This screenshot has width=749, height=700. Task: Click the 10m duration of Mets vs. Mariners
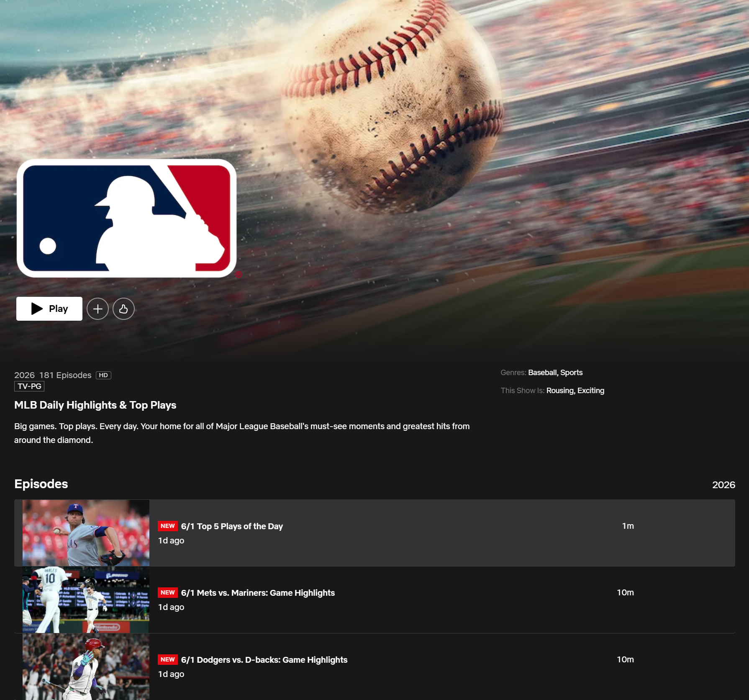tap(625, 592)
